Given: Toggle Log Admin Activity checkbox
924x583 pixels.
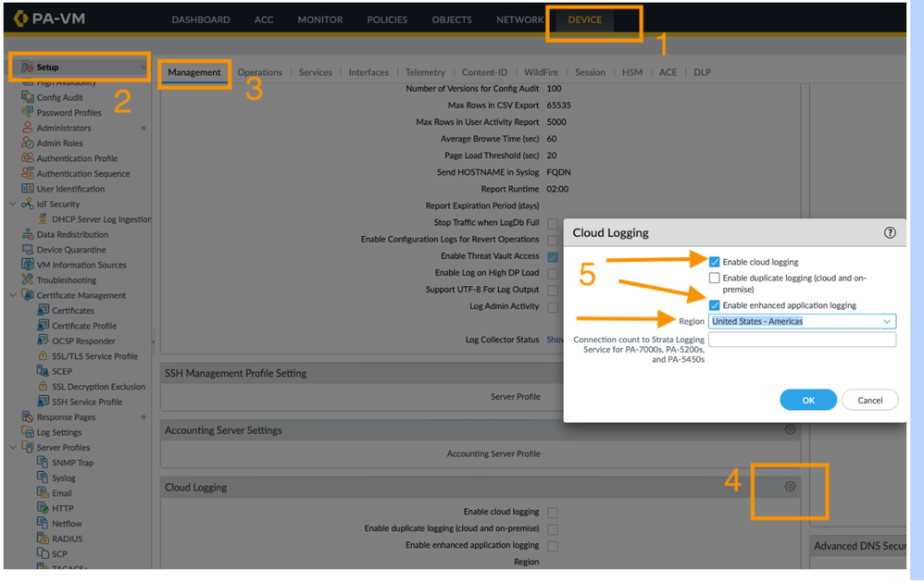Looking at the screenshot, I should coord(552,307).
